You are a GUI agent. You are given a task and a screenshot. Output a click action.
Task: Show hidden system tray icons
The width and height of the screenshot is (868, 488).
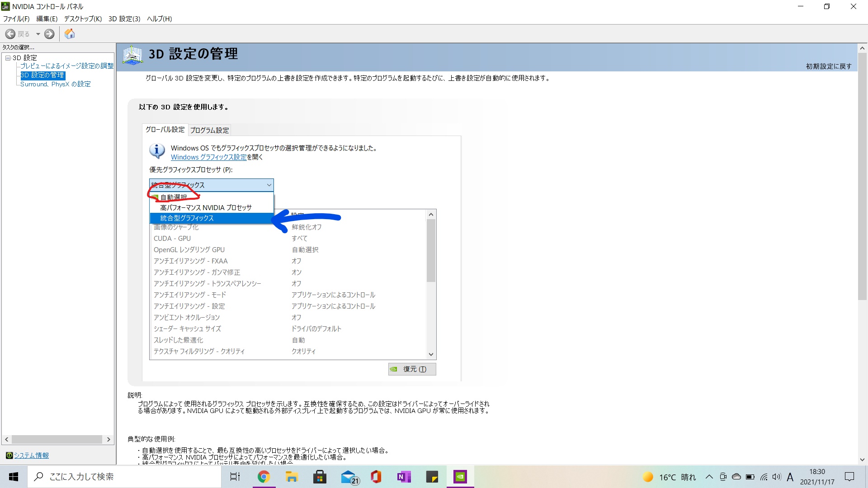(709, 477)
